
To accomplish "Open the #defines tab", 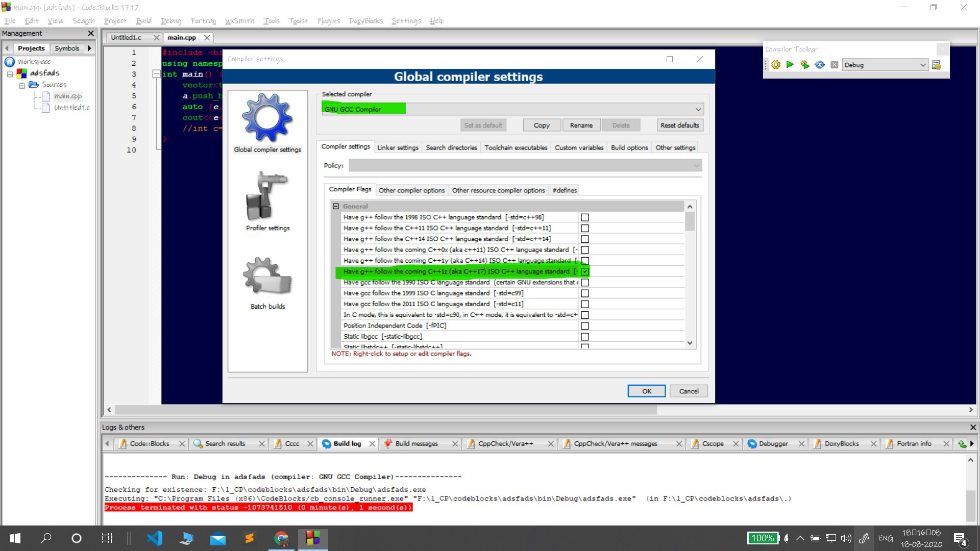I will pos(564,190).
